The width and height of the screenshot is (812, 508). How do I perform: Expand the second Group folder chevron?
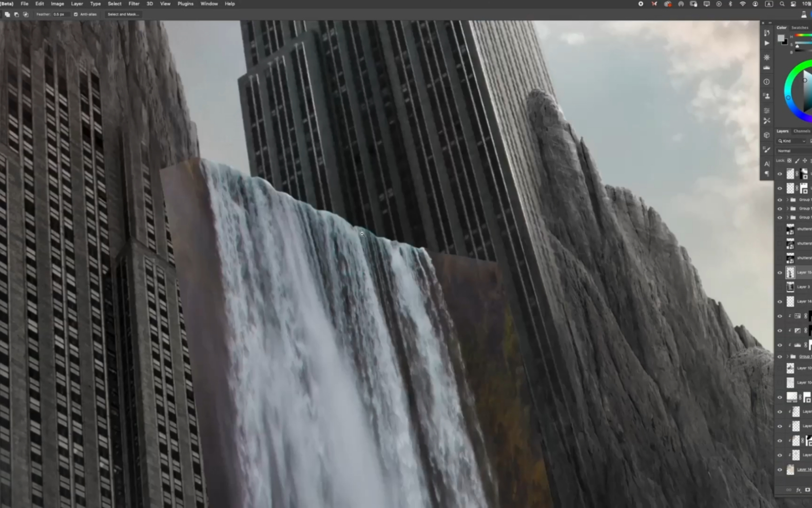[x=787, y=209]
